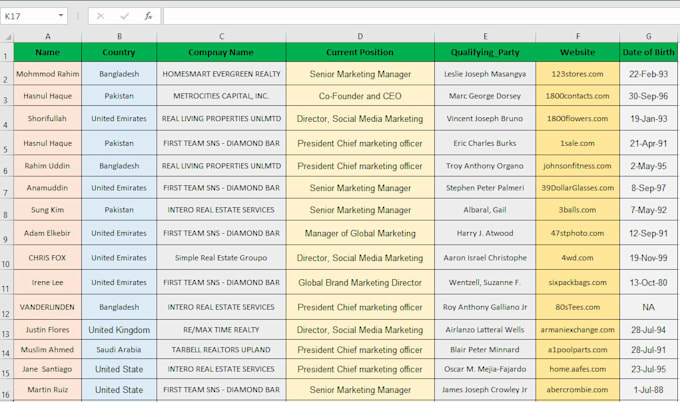Screen dimensions: 680x403
Task: Select cell 'Manager of Global Marketing'
Action: (x=360, y=233)
